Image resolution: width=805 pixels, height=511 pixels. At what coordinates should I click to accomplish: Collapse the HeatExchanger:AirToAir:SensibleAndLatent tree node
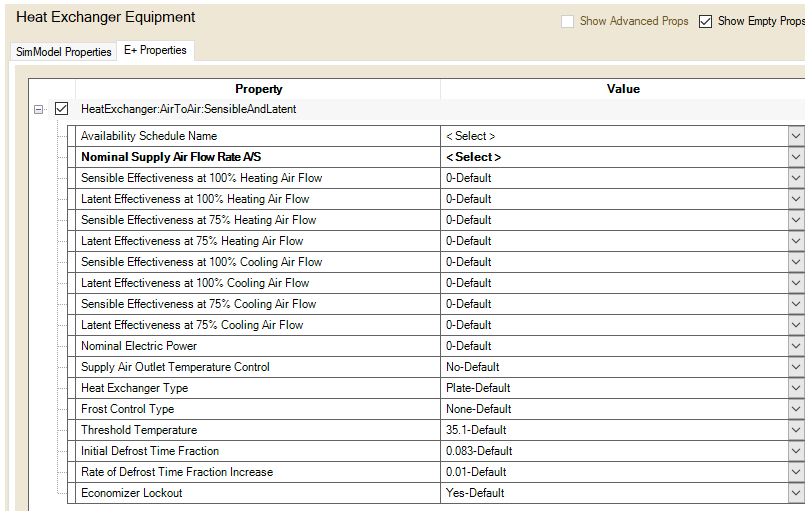pyautogui.click(x=39, y=109)
